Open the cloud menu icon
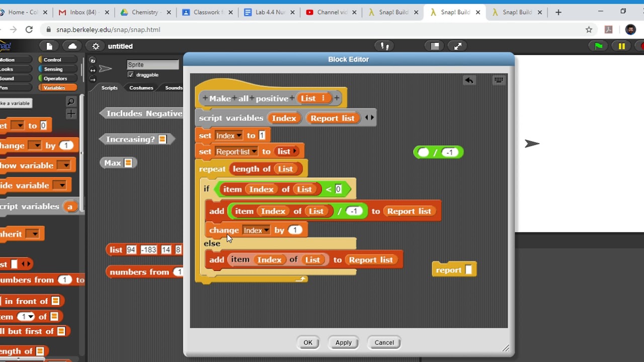Viewport: 644px width, 362px height. coord(72,46)
